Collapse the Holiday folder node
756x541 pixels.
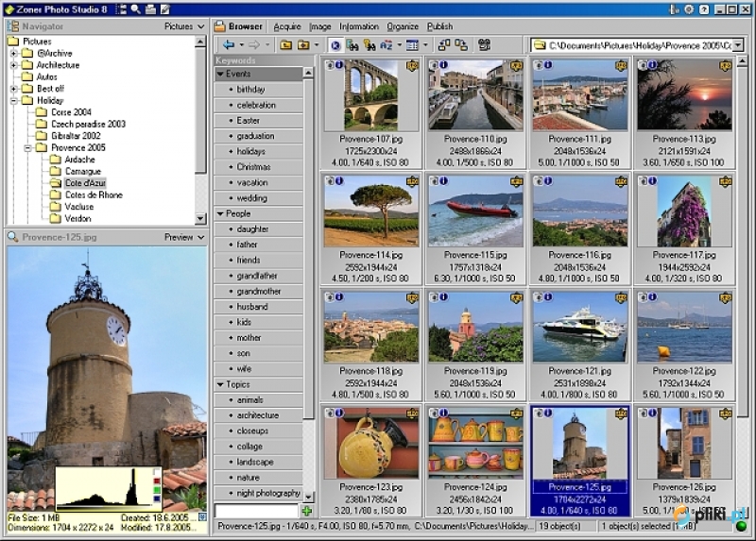pos(14,101)
